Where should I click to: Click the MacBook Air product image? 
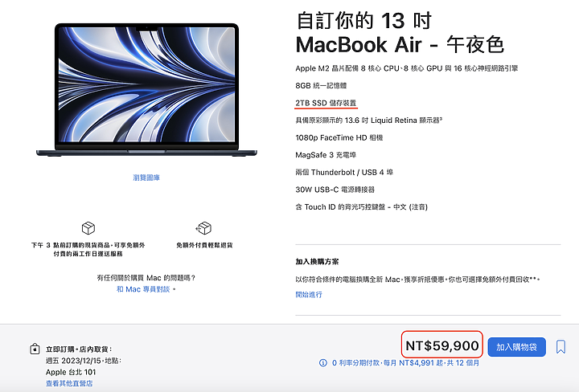tap(146, 90)
